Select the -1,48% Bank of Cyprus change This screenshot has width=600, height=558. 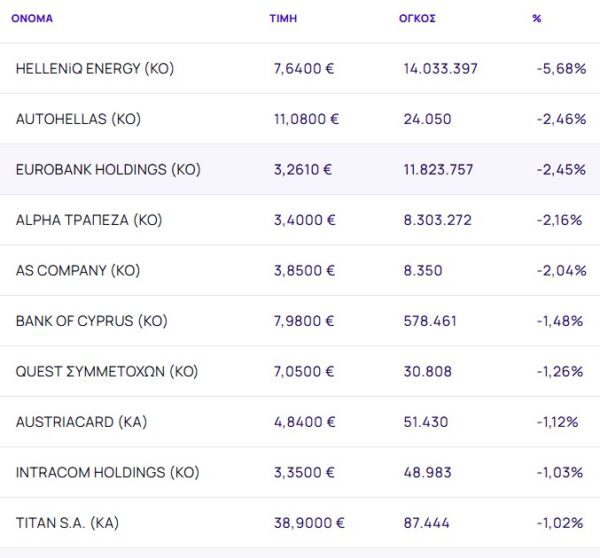(x=561, y=321)
